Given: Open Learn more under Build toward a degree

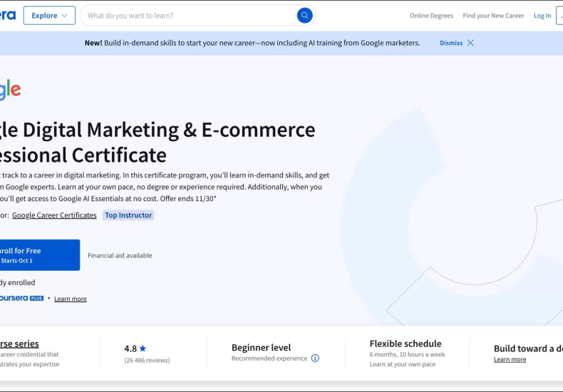Looking at the screenshot, I should pyautogui.click(x=510, y=359).
